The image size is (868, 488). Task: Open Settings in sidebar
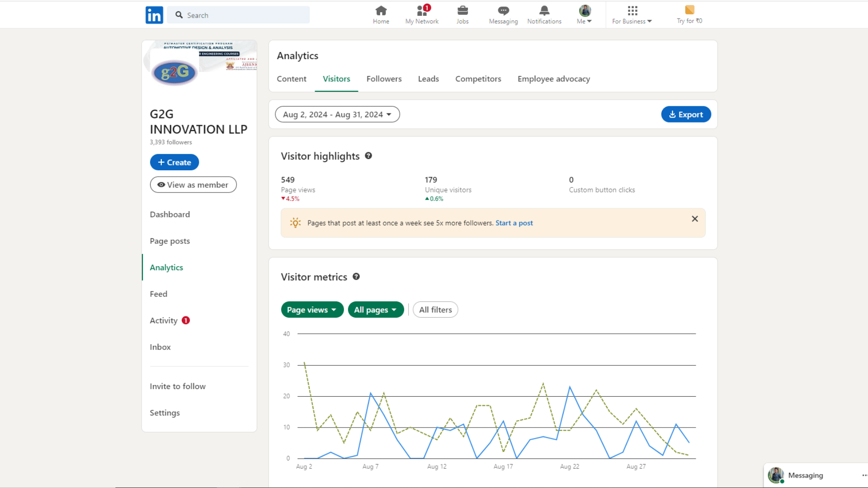pos(165,413)
